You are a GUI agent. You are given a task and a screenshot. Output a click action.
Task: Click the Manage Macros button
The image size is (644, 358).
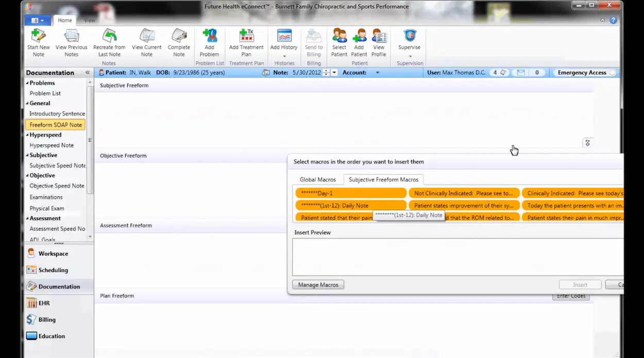pos(318,284)
